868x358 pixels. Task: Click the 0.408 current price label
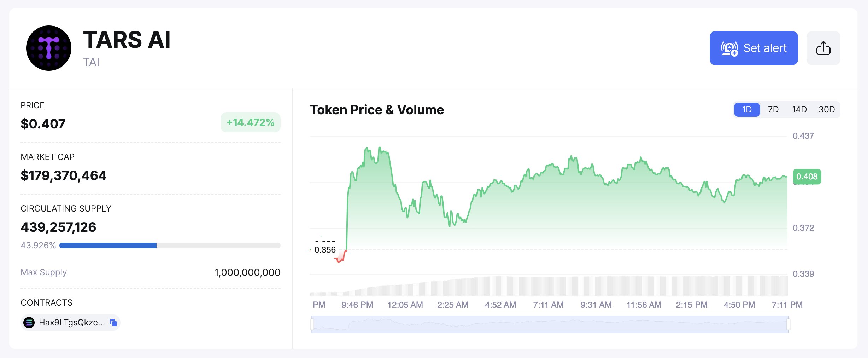click(x=807, y=177)
